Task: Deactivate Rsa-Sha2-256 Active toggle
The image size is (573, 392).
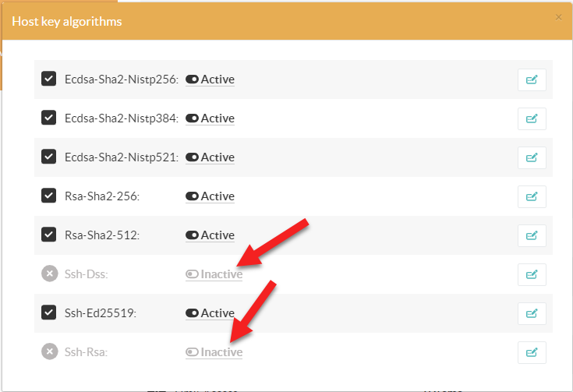Action: (x=210, y=196)
